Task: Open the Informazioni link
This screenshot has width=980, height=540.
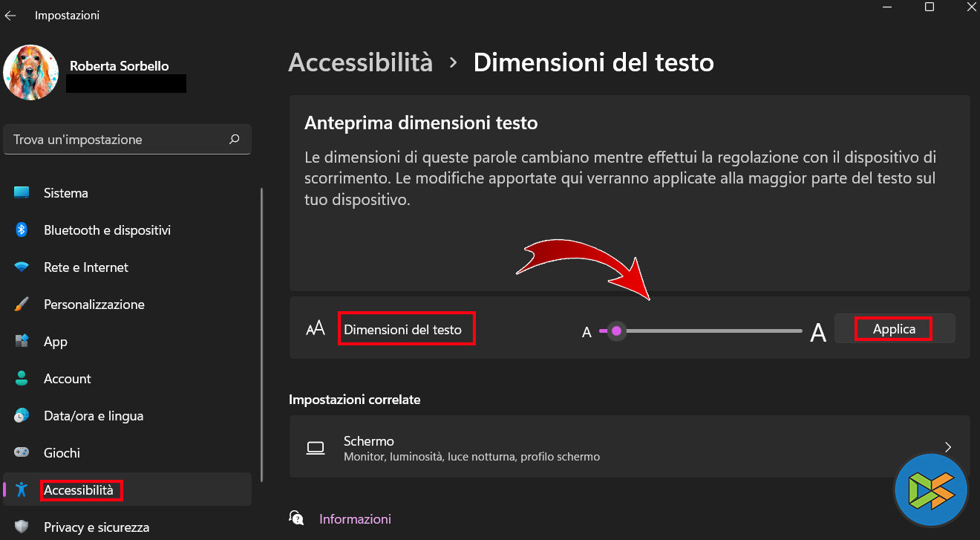Action: click(355, 519)
